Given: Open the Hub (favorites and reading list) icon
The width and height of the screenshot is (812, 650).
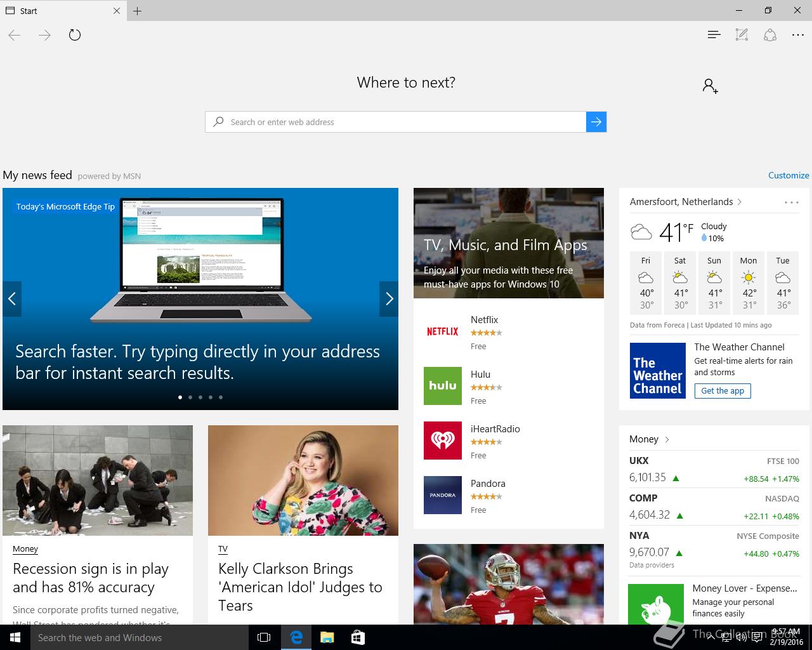Looking at the screenshot, I should click(714, 35).
